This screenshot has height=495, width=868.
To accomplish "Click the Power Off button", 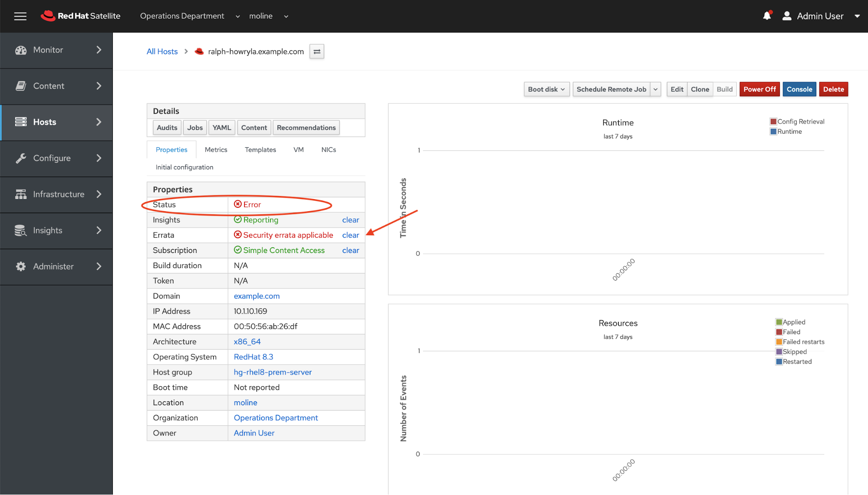I will tap(759, 89).
